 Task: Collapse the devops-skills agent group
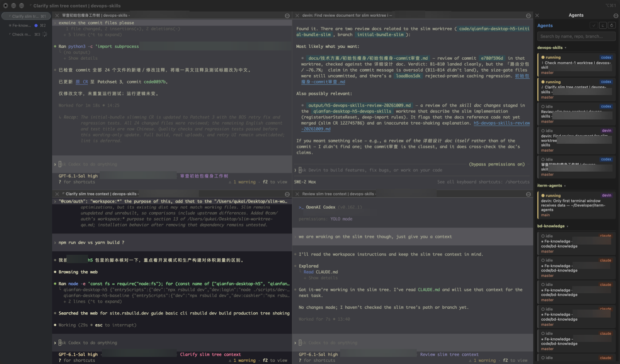click(x=566, y=48)
